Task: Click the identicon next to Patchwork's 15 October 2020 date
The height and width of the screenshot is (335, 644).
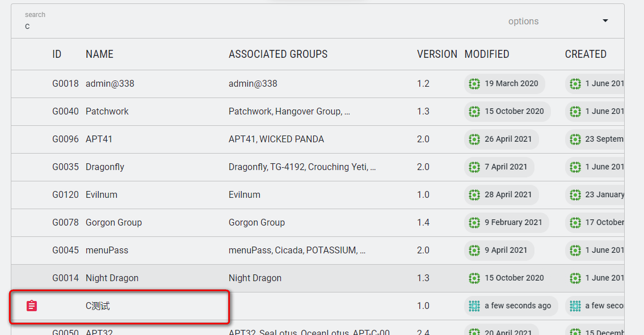Action: tap(474, 111)
